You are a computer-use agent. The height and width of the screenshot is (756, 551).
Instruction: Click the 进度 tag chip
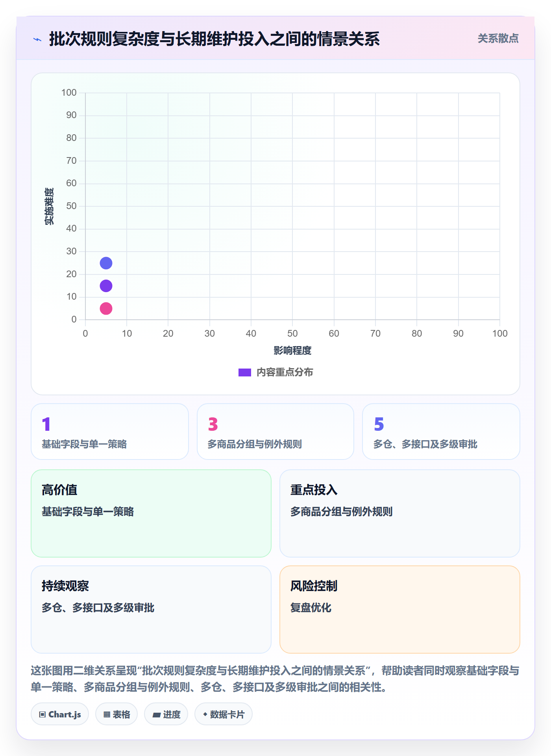[x=166, y=714]
